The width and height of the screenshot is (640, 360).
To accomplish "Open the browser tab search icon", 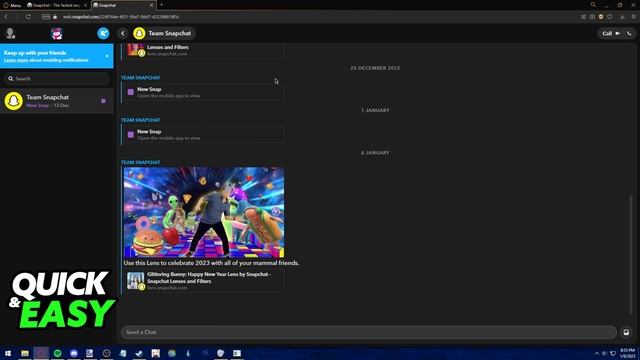I will (593, 5).
